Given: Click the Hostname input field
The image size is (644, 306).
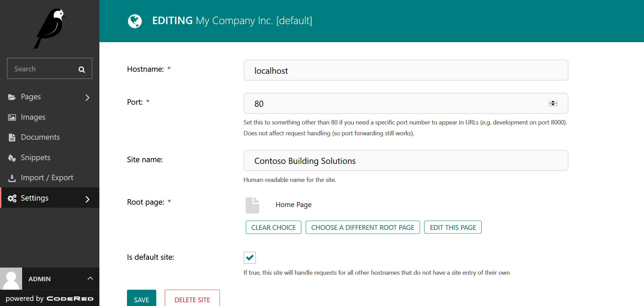Looking at the screenshot, I should tap(406, 70).
